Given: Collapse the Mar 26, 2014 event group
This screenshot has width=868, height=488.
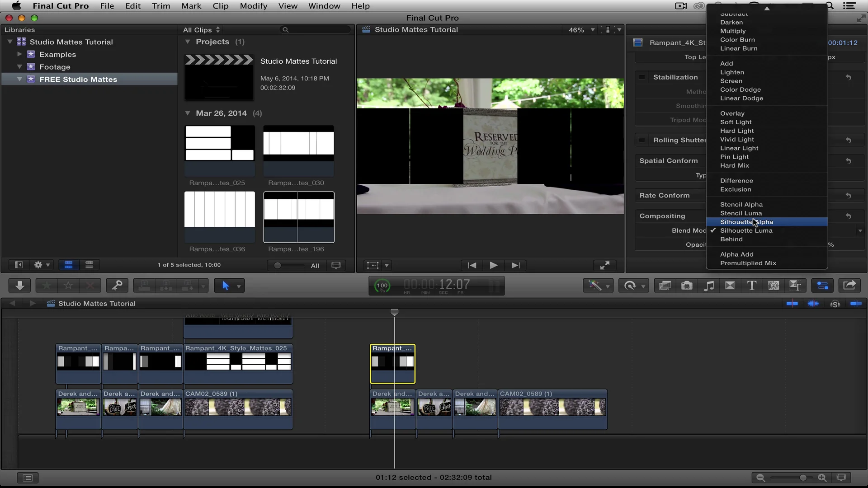Looking at the screenshot, I should point(188,113).
